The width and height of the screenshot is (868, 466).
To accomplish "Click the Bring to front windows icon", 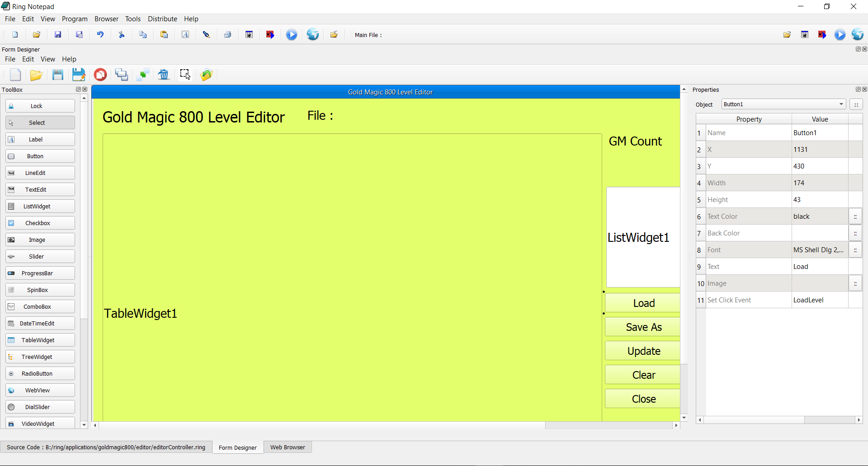I will pos(122,75).
